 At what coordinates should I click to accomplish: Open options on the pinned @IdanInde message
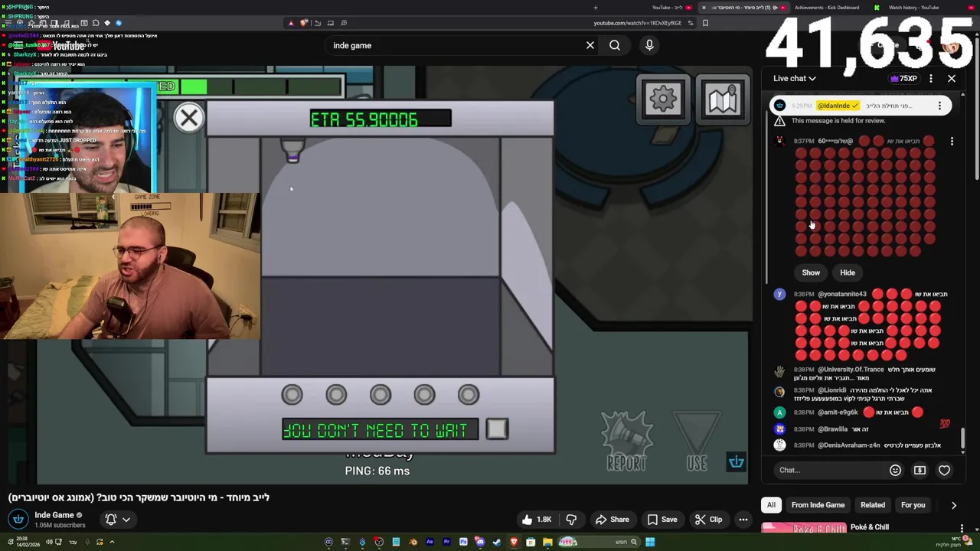[x=939, y=106]
